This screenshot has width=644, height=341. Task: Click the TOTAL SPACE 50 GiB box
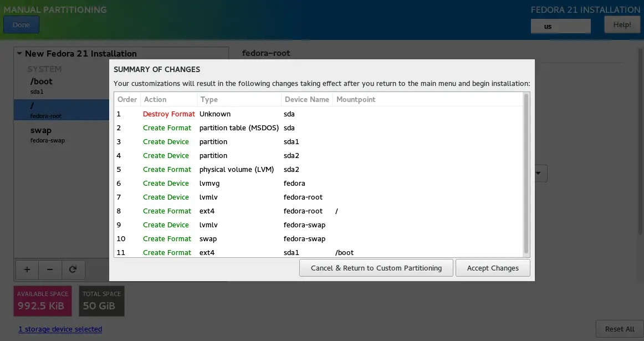click(x=101, y=301)
